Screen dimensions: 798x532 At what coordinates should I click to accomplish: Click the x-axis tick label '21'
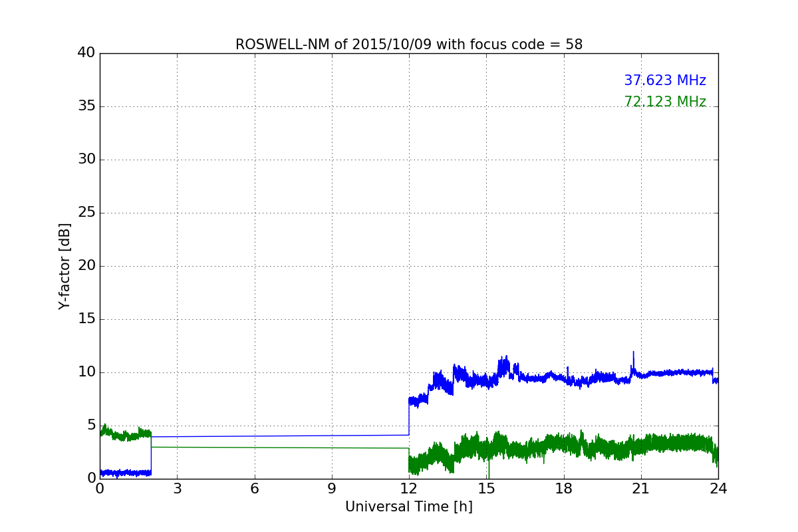641,489
